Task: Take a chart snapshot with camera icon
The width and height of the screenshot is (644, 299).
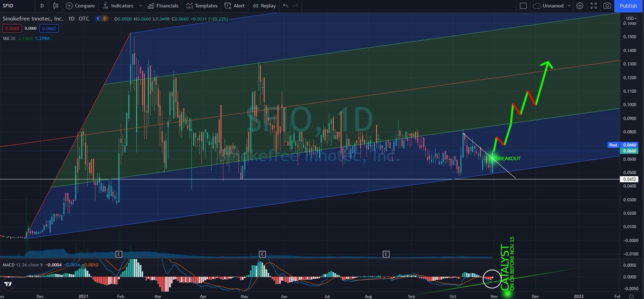Action: coord(607,6)
